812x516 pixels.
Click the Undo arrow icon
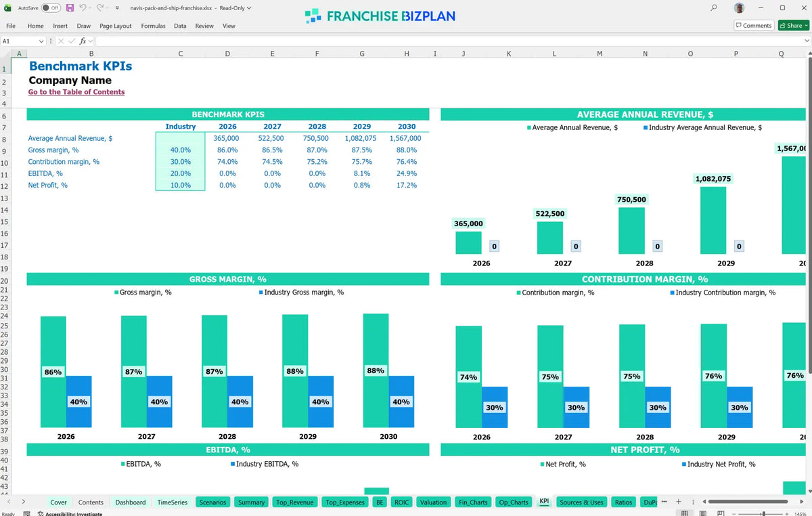coord(83,8)
